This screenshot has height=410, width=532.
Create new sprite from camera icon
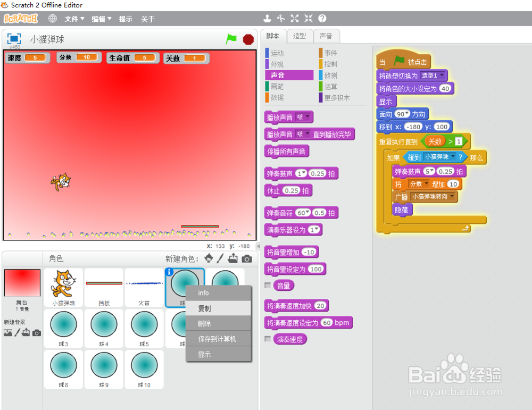point(247,259)
